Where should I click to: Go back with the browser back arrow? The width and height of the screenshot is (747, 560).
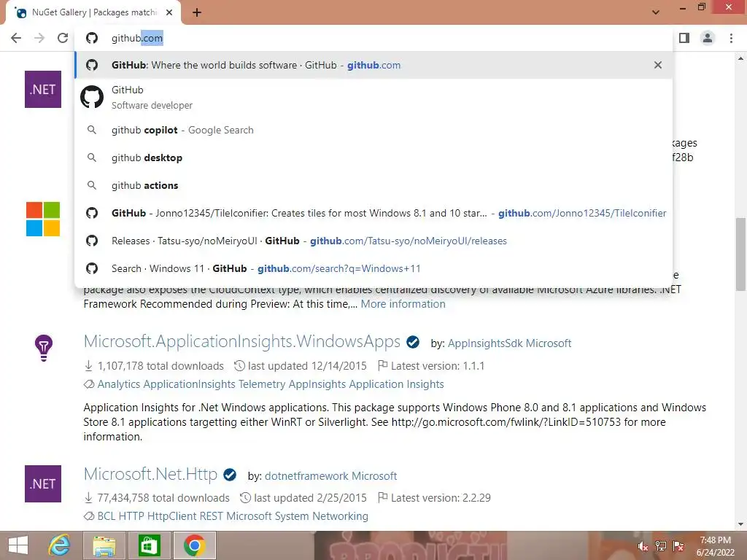pyautogui.click(x=16, y=38)
